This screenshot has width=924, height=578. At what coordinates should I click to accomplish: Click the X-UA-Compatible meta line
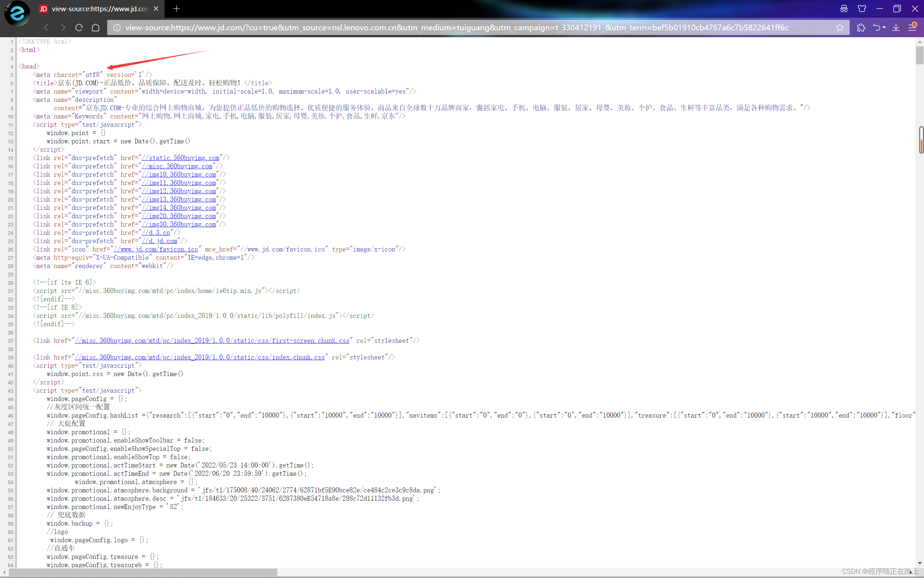coord(144,258)
